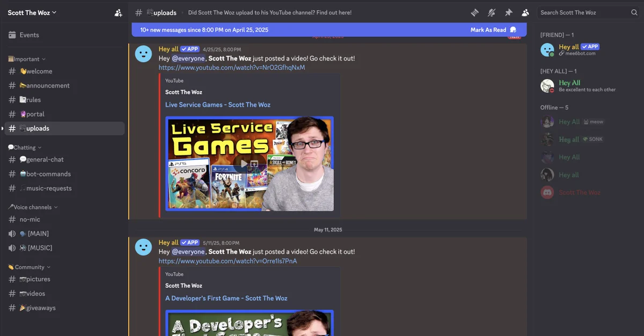The height and width of the screenshot is (336, 644).
Task: Open pinned messages with pin icon
Action: [508, 12]
